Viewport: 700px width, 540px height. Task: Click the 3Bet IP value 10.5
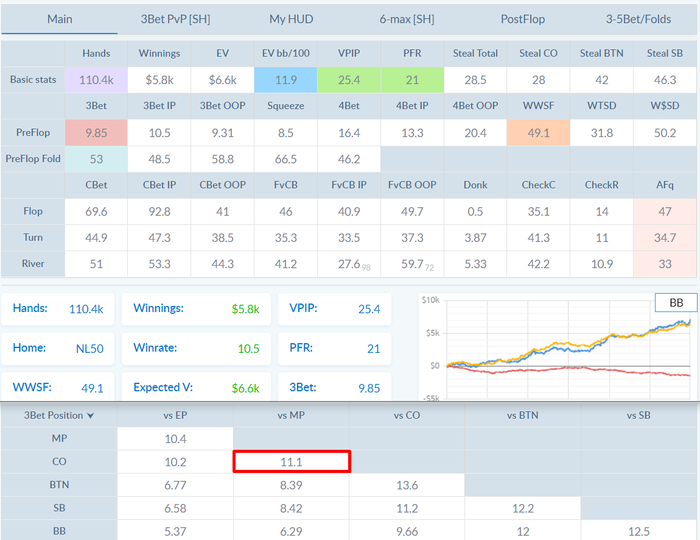pyautogui.click(x=159, y=133)
